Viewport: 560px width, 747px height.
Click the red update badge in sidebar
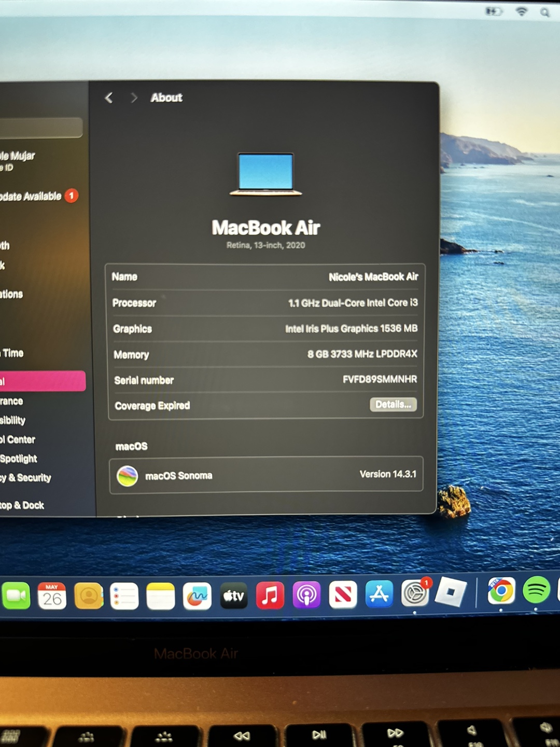[x=72, y=196]
